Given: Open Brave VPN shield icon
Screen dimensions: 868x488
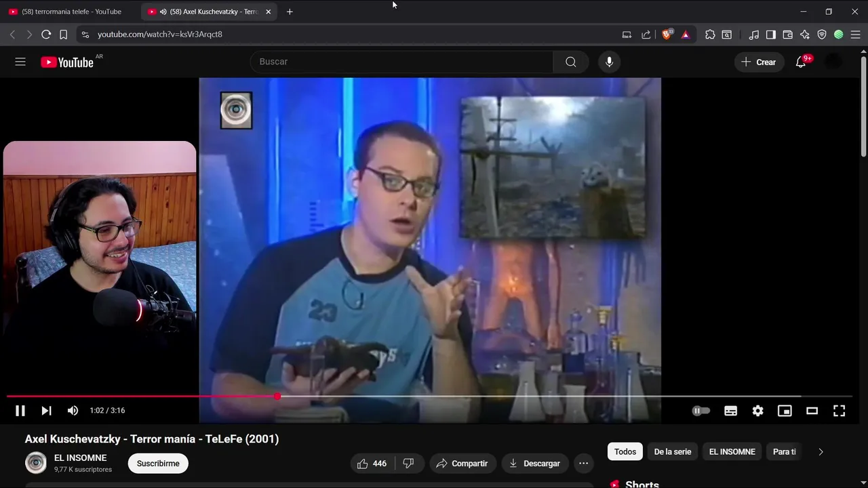Looking at the screenshot, I should click(822, 35).
